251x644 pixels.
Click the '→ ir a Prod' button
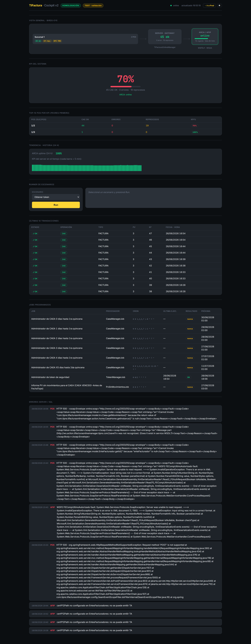[209, 6]
